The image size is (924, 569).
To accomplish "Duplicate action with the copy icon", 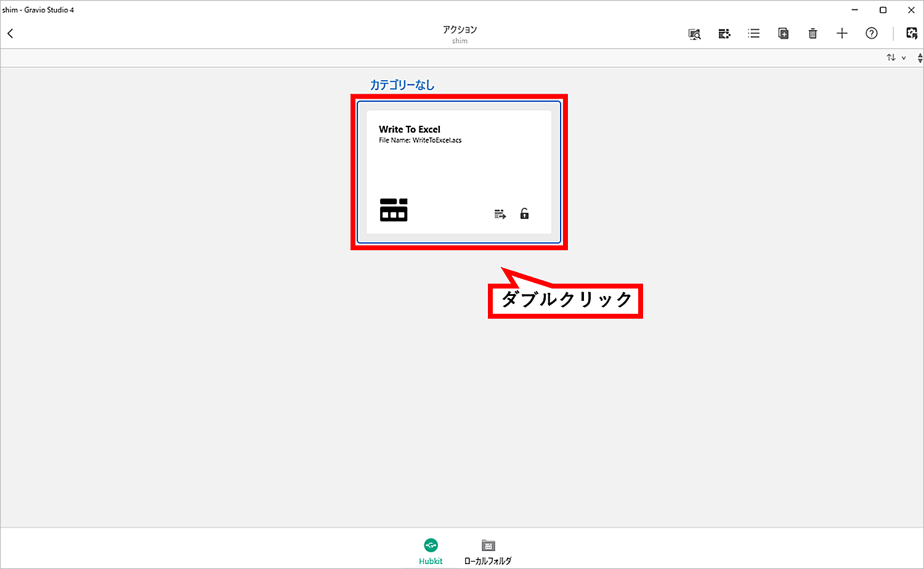I will [784, 34].
